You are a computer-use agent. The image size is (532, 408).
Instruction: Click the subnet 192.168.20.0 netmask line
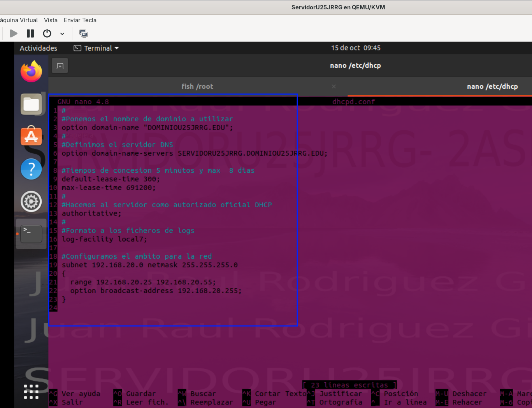150,265
